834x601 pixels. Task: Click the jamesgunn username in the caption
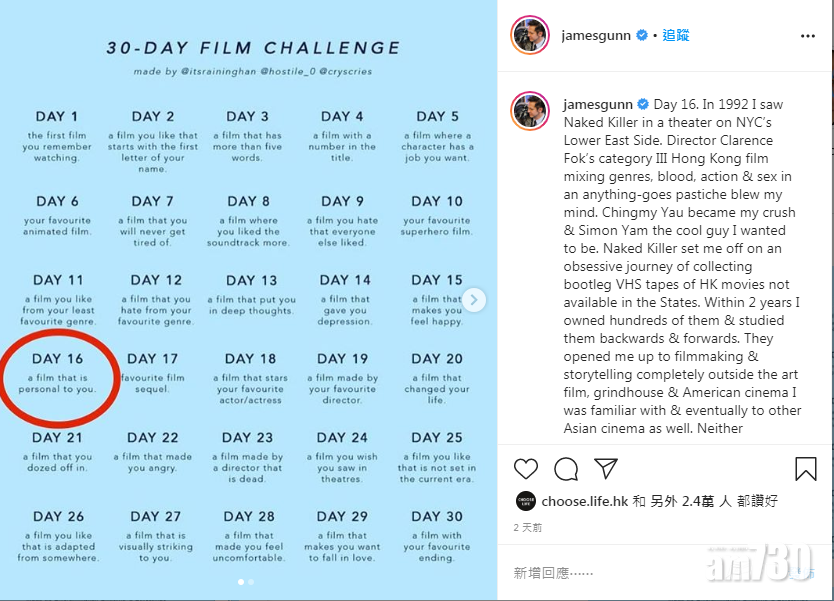pos(605,104)
